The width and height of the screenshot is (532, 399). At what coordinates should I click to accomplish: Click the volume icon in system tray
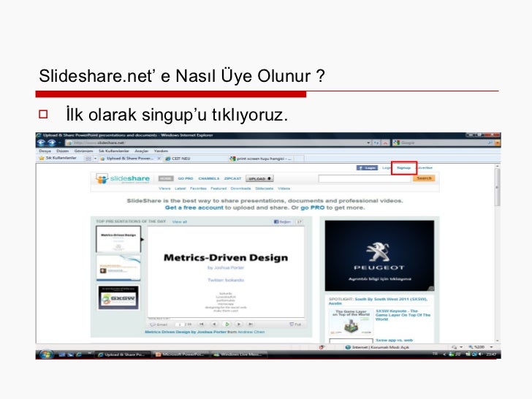[x=479, y=354]
